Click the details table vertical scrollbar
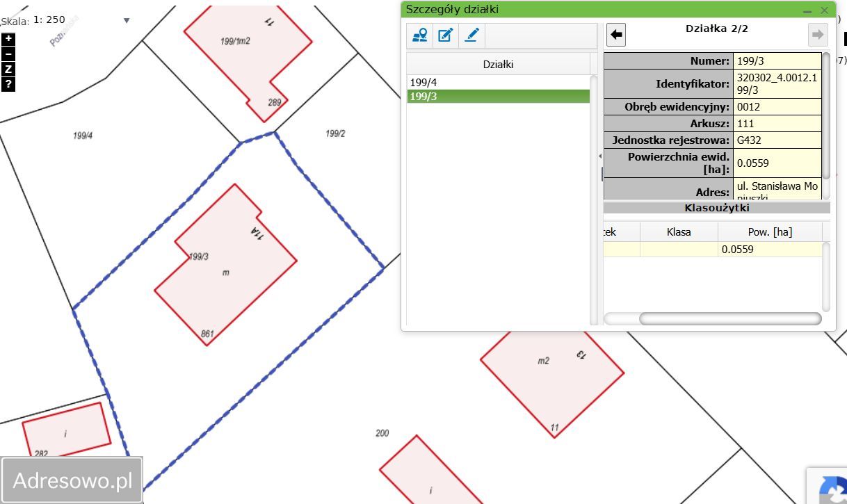Viewport: 847px width, 504px height. [826, 115]
